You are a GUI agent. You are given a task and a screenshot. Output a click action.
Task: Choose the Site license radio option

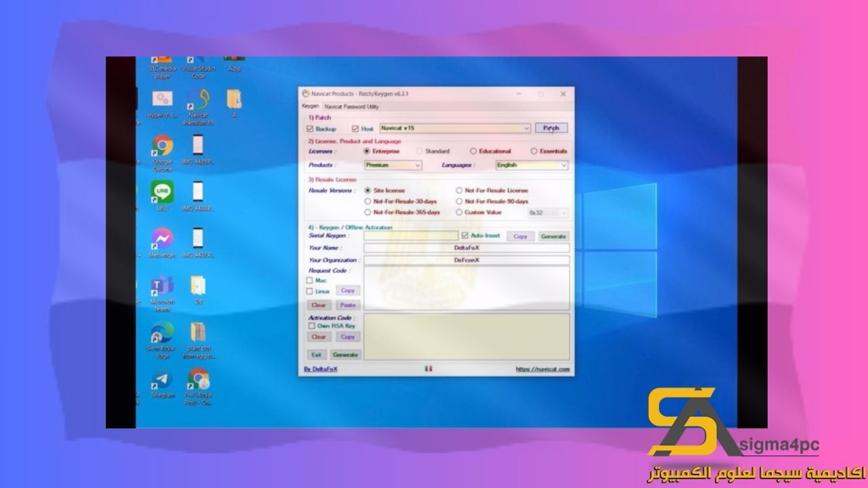[x=368, y=190]
